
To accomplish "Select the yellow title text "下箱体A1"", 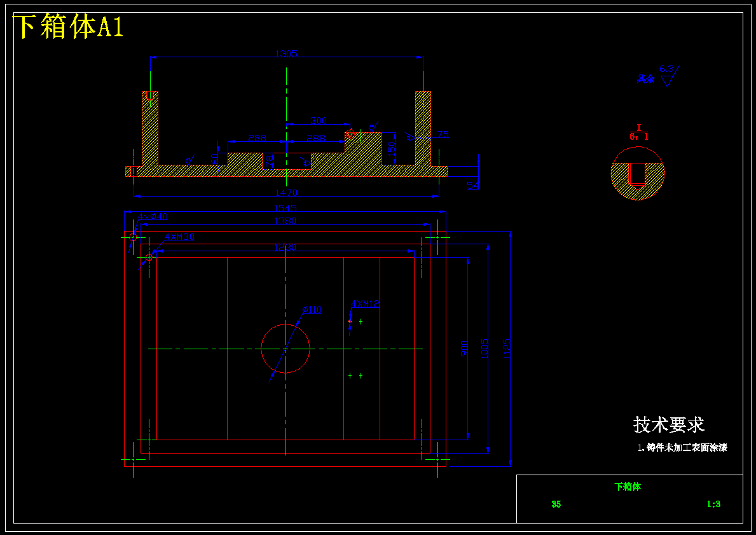I will pos(68,26).
